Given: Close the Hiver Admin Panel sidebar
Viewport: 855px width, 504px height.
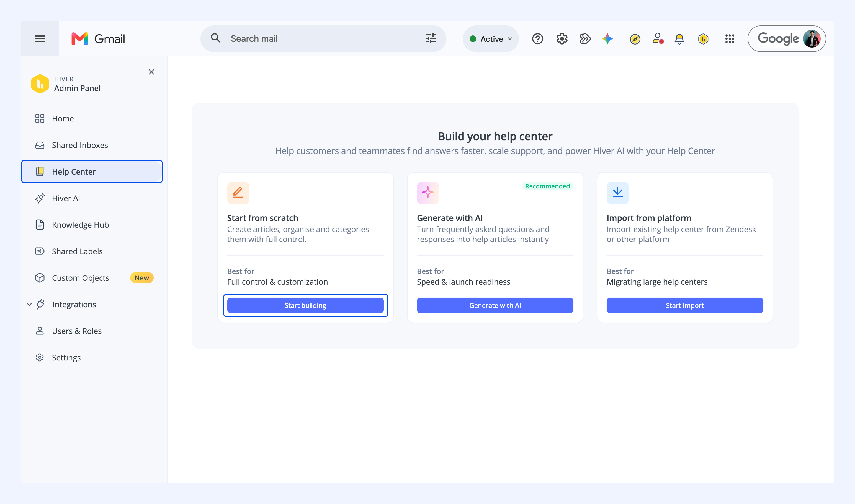Looking at the screenshot, I should [x=151, y=72].
